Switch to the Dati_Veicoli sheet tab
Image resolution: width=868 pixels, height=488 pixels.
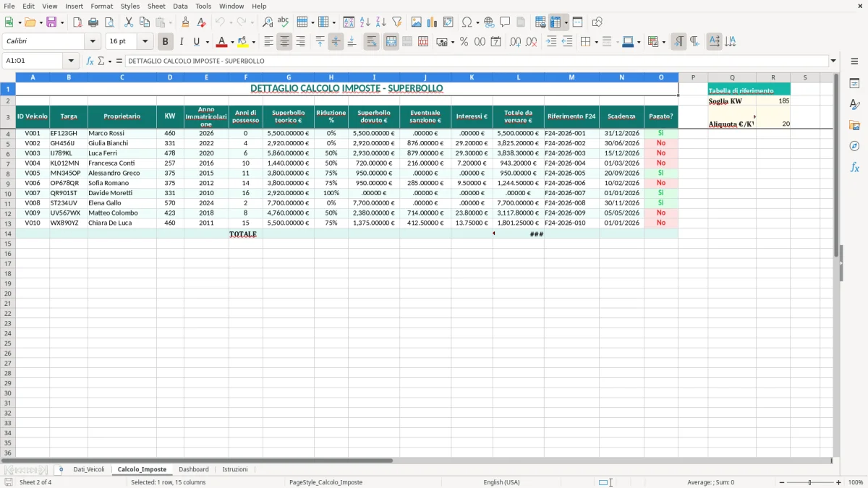coord(89,469)
